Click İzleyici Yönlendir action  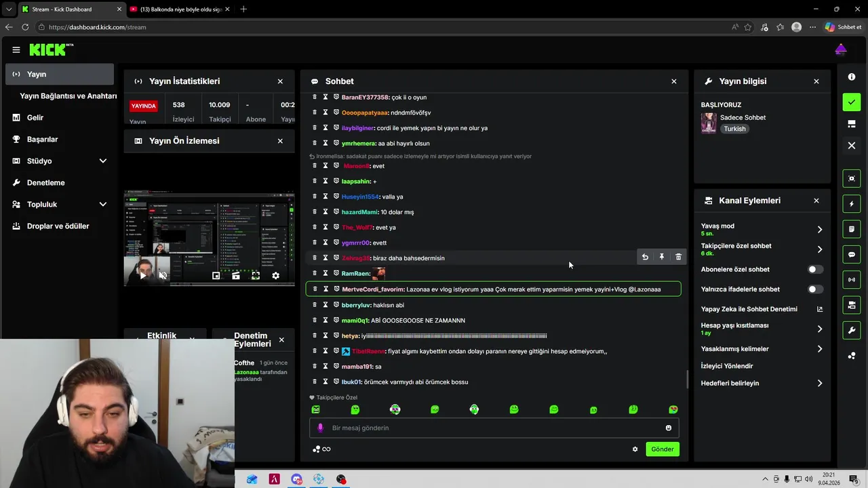(727, 366)
